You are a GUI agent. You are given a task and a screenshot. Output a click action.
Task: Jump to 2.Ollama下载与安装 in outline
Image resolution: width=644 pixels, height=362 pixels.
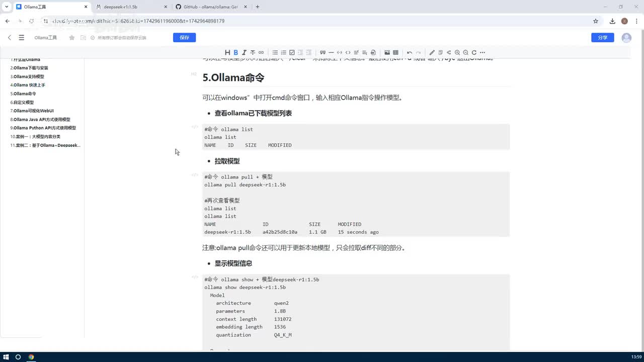pos(29,68)
